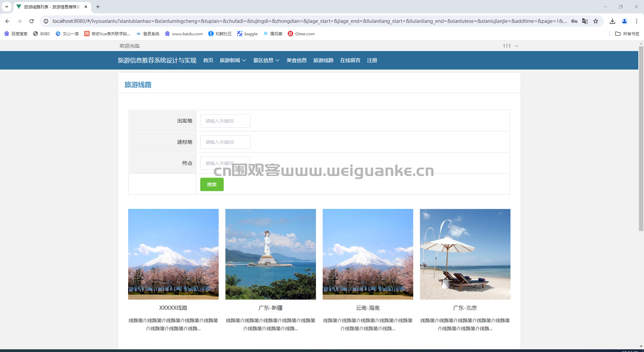Open the Chrome downloads icon

612,21
